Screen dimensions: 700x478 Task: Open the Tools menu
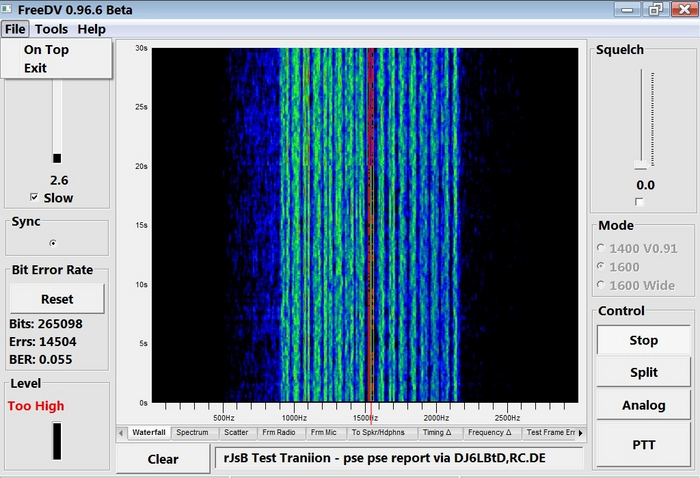[x=51, y=29]
